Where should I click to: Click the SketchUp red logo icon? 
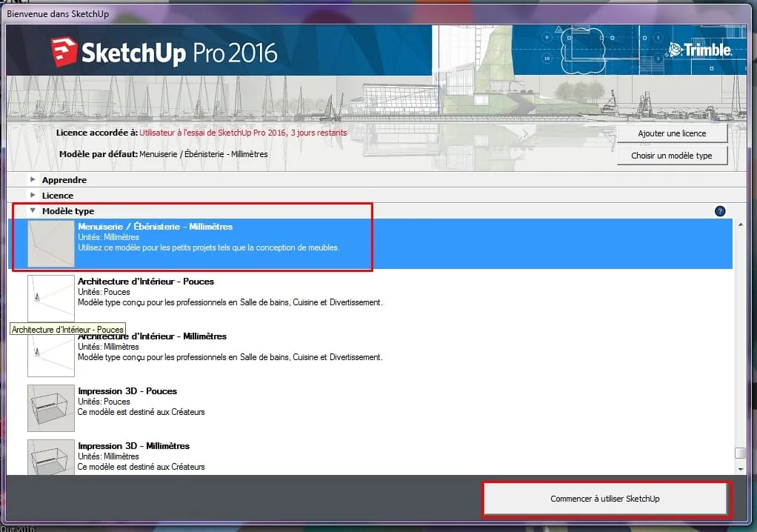point(64,52)
